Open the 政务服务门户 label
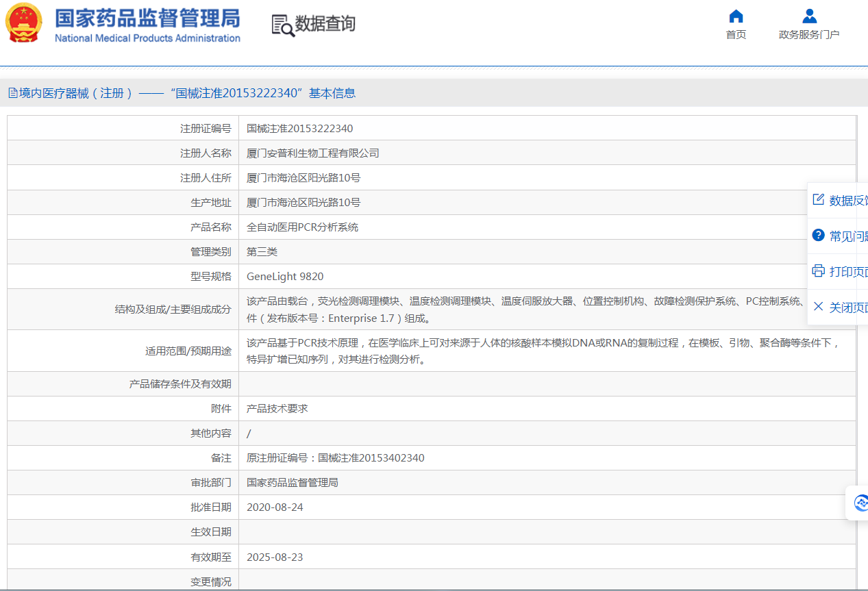This screenshot has width=868, height=591. (809, 35)
